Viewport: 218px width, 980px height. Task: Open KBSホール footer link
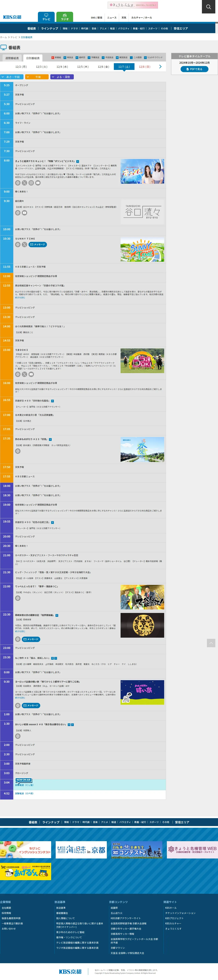171,908
